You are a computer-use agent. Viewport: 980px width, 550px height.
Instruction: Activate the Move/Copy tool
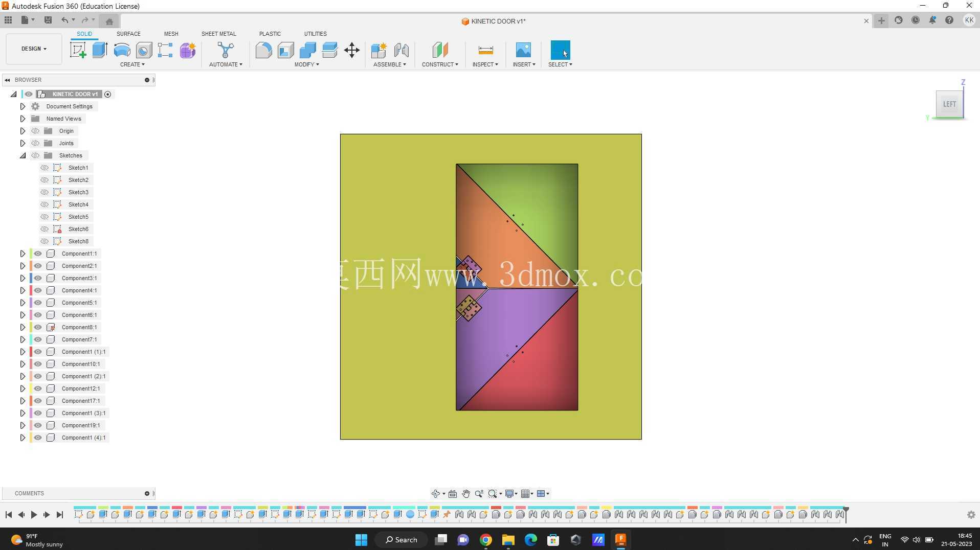(x=352, y=50)
